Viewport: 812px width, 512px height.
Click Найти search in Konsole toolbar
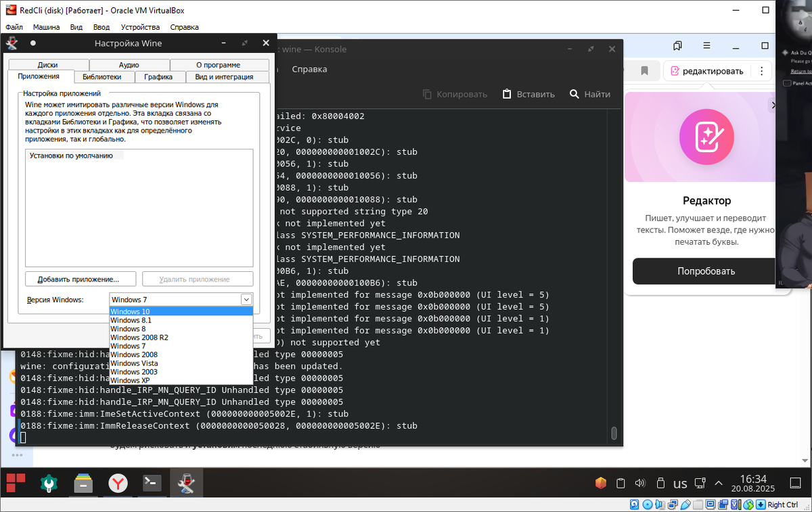point(590,94)
